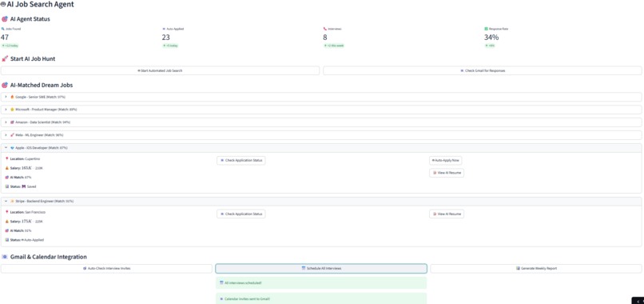
Task: Click the AI Match: 91% text
Action: click(21, 230)
